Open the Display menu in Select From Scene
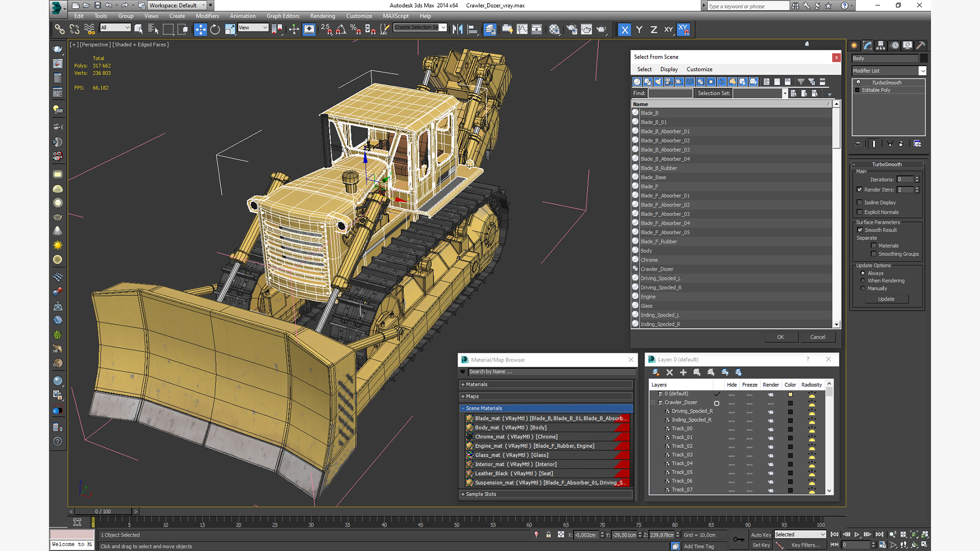Screen dimensions: 980x551 tap(669, 69)
